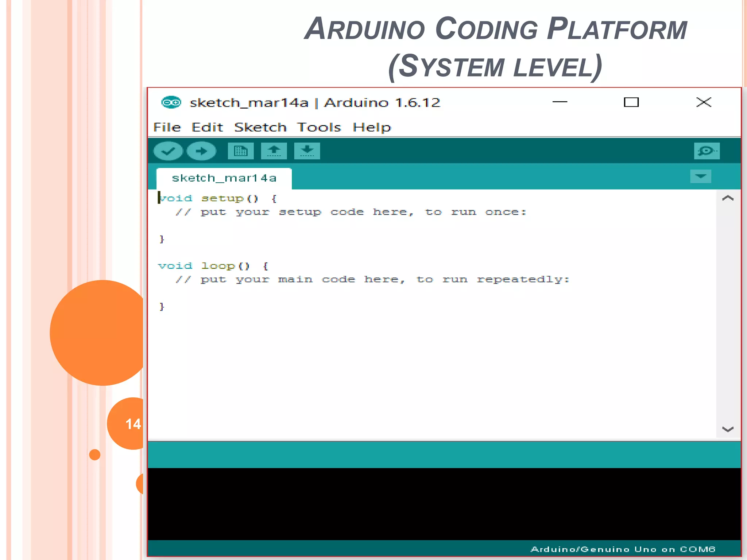Click the Arduino logo in title bar
Screen dimensions: 747x560
tap(171, 102)
